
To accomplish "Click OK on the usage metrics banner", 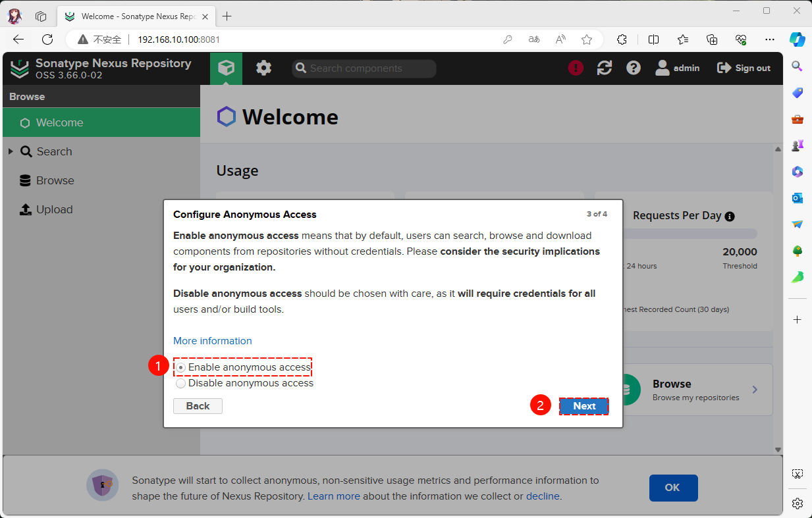I will [672, 488].
